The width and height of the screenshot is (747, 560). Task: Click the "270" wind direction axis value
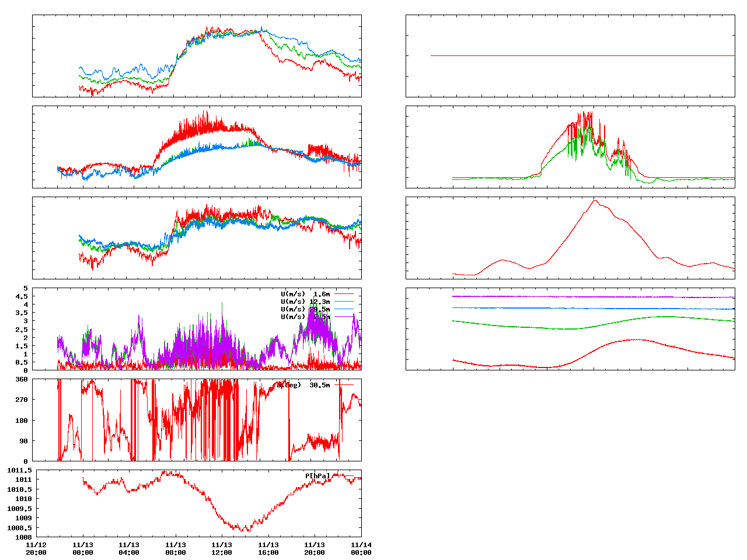[x=22, y=400]
